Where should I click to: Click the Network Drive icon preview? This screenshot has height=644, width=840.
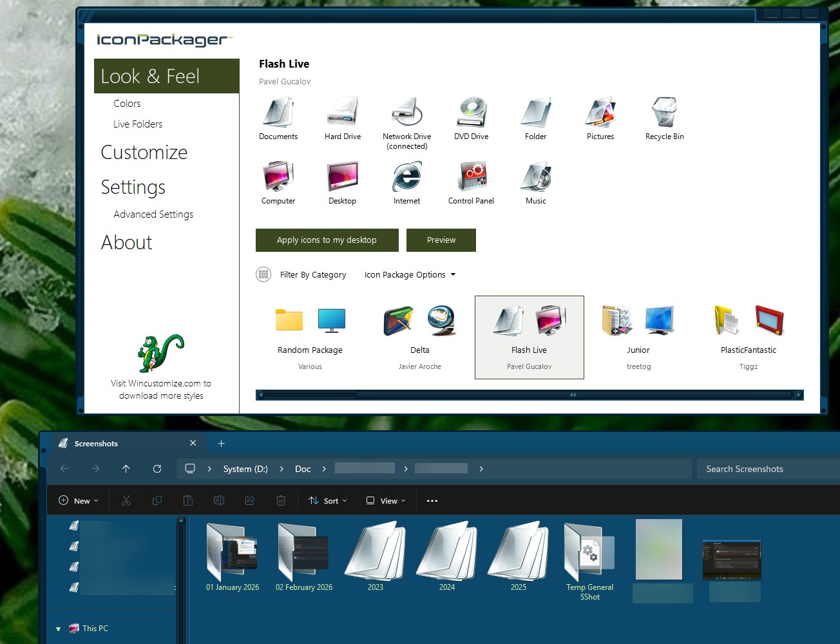[406, 113]
